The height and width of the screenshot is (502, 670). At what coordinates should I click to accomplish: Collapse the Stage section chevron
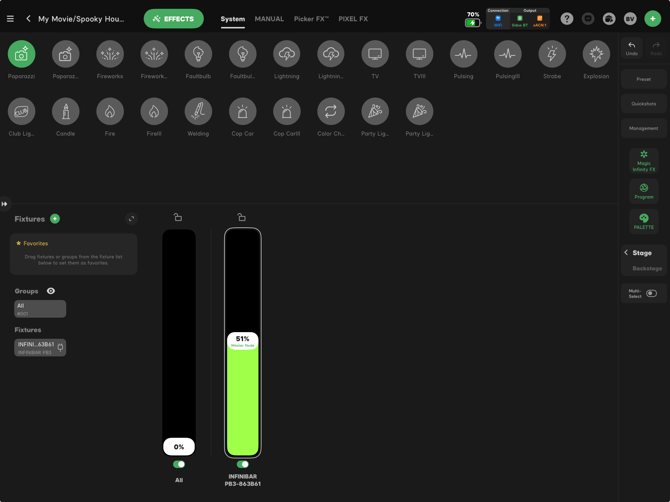[626, 252]
